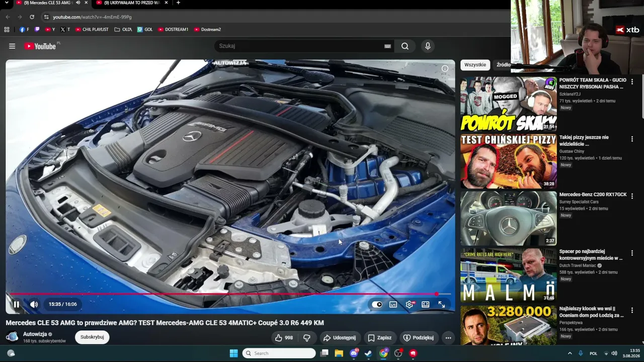Reload the current page
644x362 pixels.
32,17
